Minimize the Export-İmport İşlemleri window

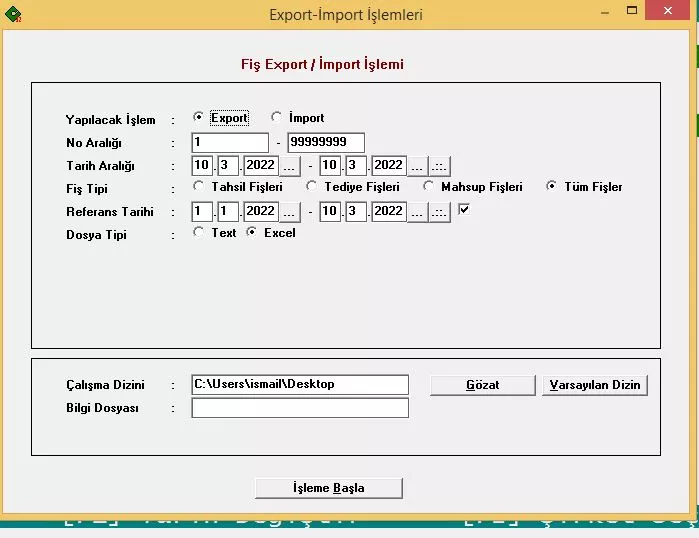[605, 12]
